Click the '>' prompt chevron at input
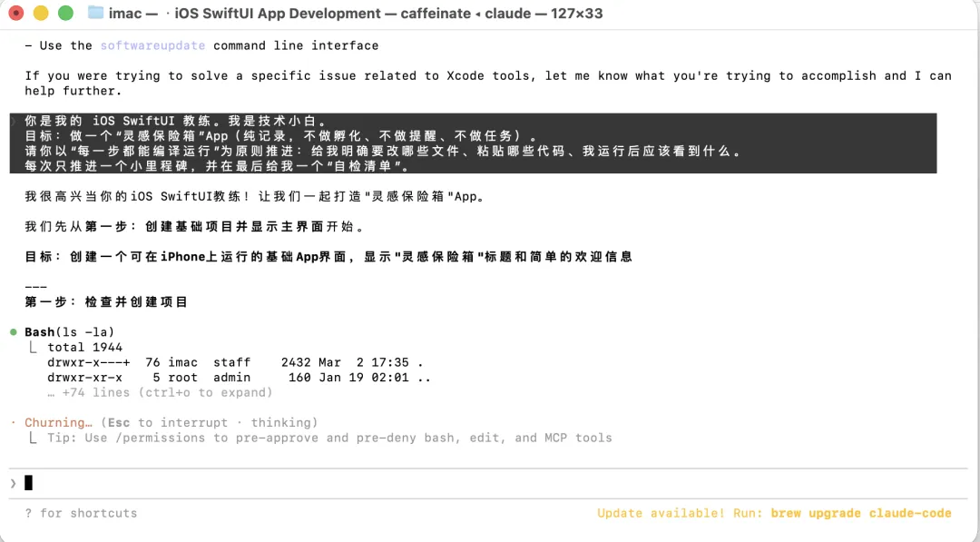The image size is (980, 542). [13, 483]
